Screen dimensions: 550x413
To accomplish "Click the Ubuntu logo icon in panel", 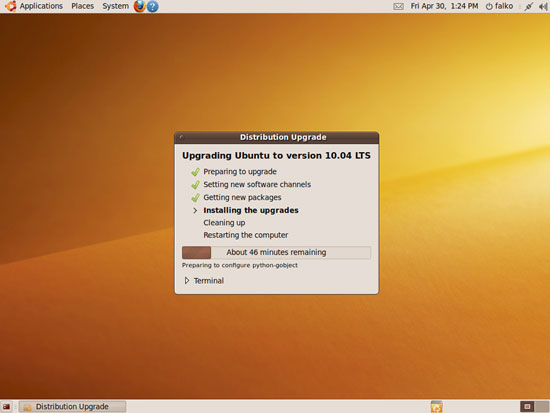I will pos(11,6).
